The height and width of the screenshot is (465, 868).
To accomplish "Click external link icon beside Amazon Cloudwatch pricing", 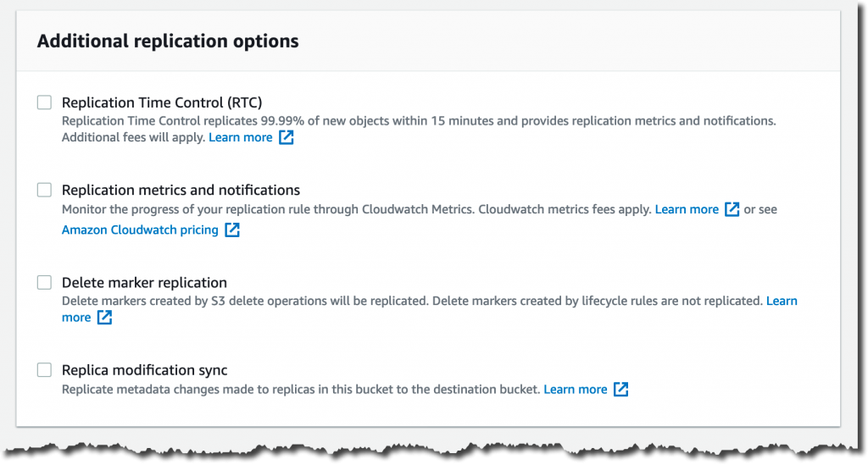I will (232, 230).
